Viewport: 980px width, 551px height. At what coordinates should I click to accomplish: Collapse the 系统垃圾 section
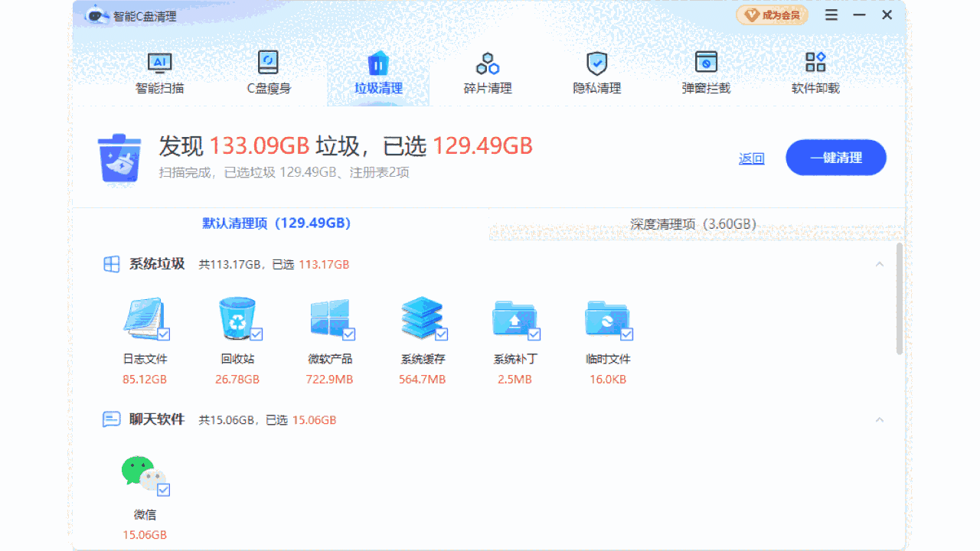880,264
